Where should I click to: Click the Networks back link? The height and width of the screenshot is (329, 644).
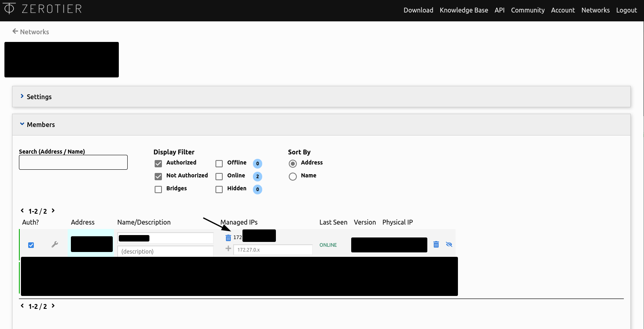(34, 32)
